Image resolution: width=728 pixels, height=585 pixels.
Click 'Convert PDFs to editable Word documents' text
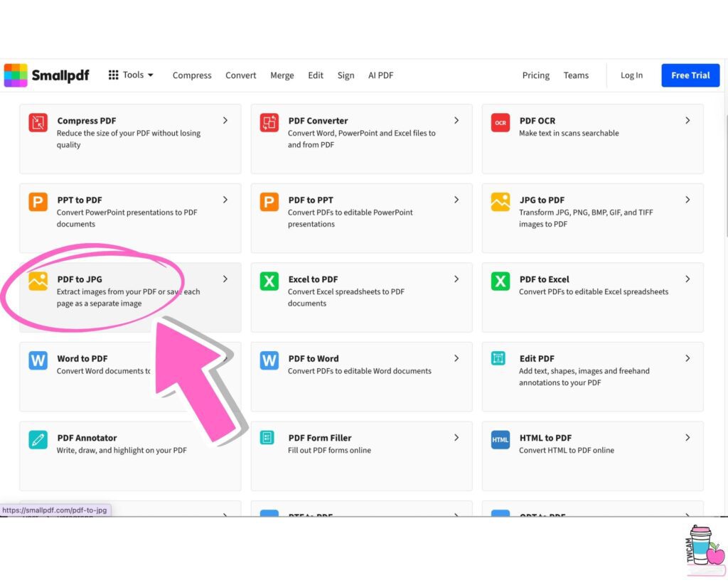(x=359, y=371)
